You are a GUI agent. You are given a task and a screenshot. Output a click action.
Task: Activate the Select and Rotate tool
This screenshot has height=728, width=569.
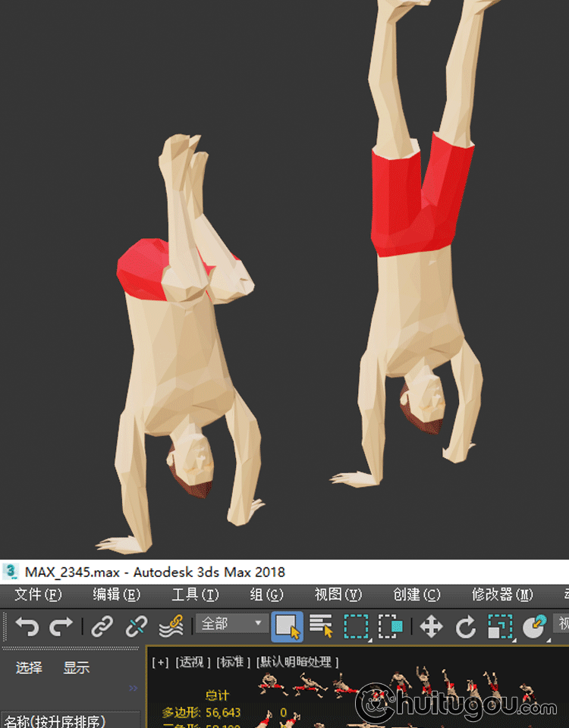465,627
